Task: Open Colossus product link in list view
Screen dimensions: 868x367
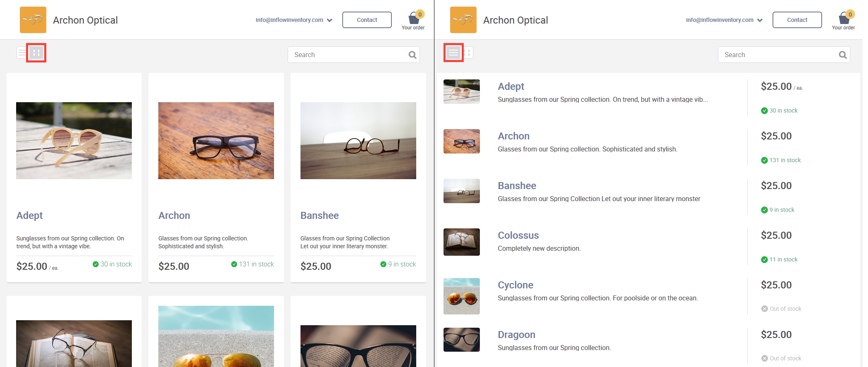Action: [518, 235]
